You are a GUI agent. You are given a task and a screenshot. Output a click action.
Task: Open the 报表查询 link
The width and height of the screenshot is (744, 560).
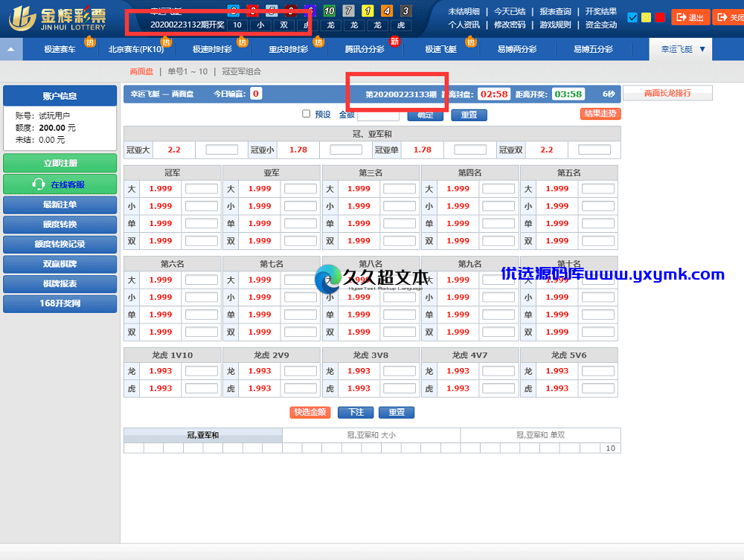click(555, 11)
